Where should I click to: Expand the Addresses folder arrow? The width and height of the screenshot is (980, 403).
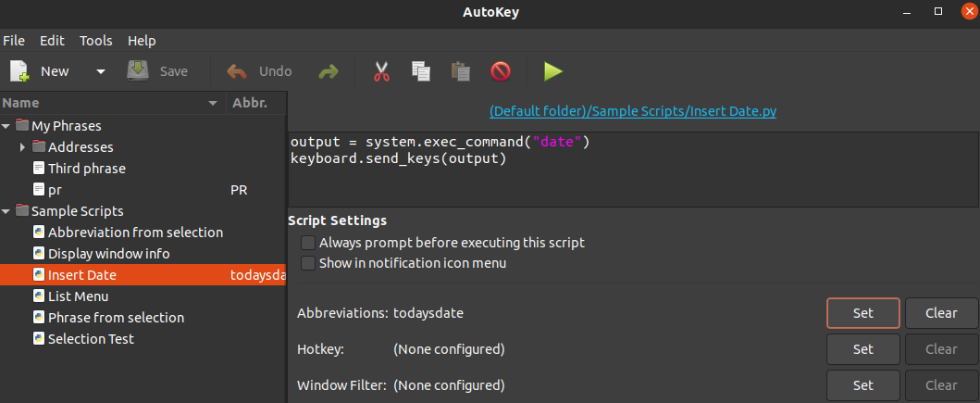pyautogui.click(x=22, y=147)
